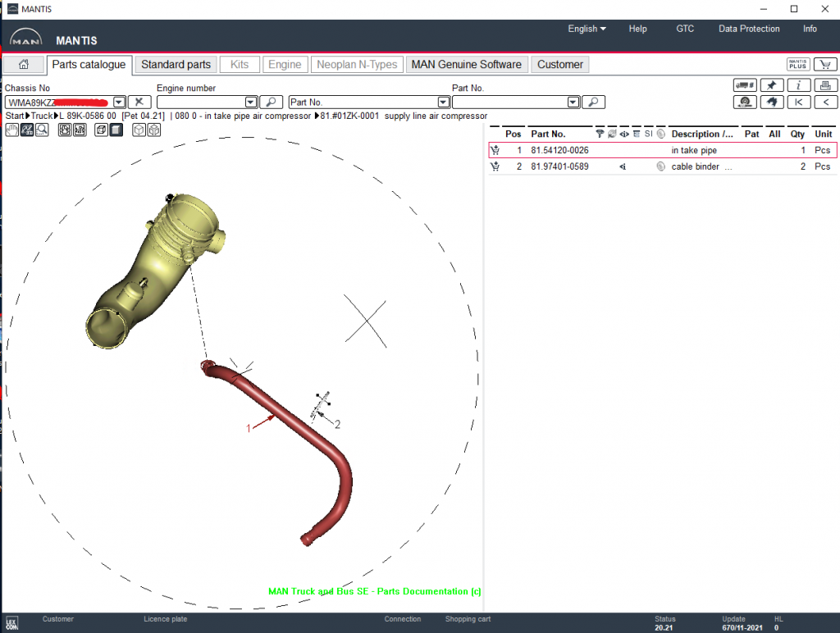Select the pan hand tool

click(x=12, y=130)
